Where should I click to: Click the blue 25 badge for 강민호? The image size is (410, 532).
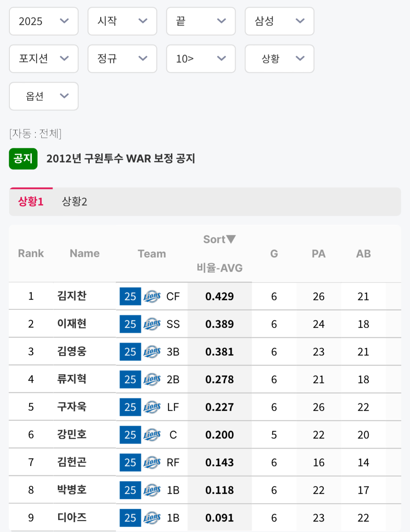[130, 435]
